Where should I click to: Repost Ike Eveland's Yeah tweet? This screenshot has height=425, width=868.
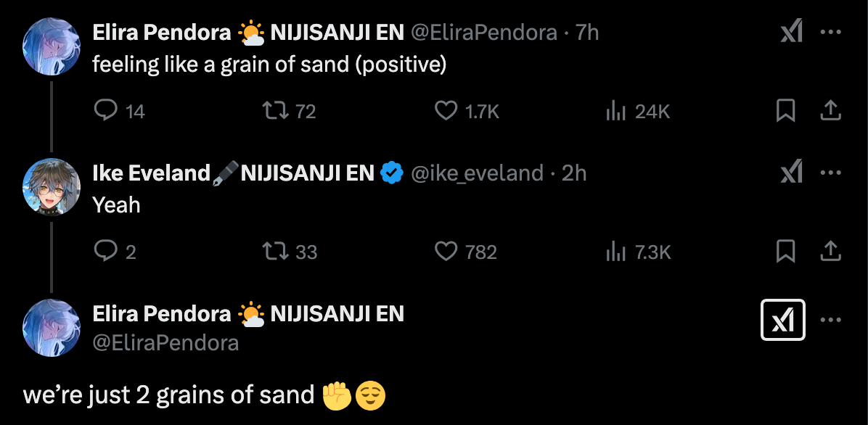tap(275, 251)
